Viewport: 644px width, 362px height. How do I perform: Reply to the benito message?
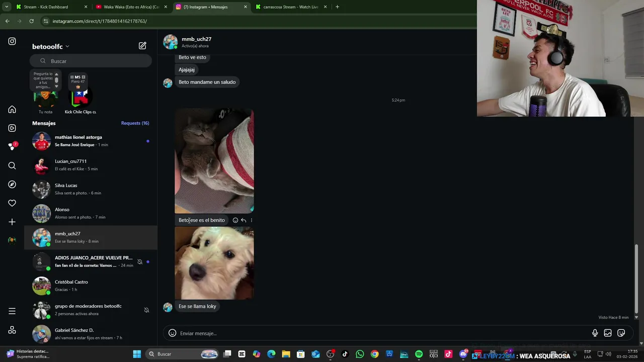[x=244, y=220]
